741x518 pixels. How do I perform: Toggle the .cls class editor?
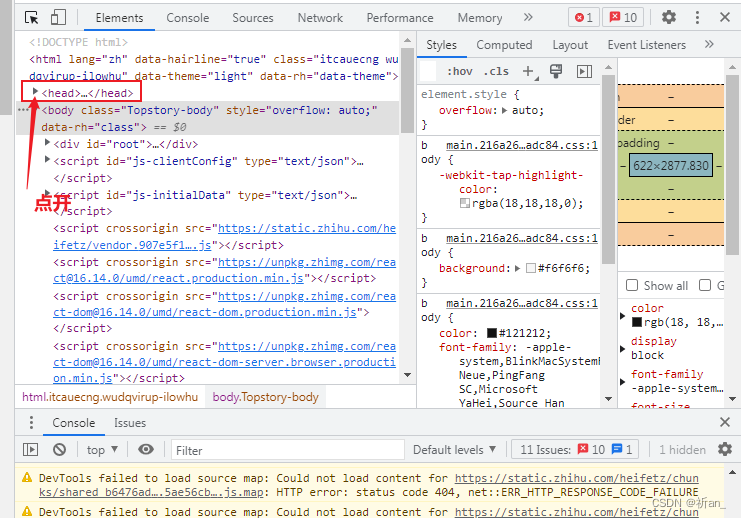496,71
